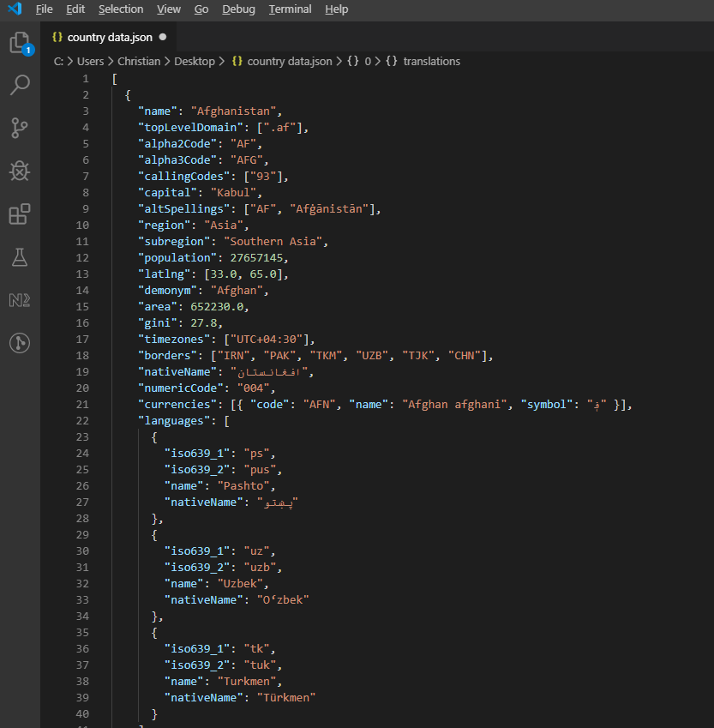Click the "Afghan afghani" currency name
Viewport: 714px width, 728px height.
(454, 405)
